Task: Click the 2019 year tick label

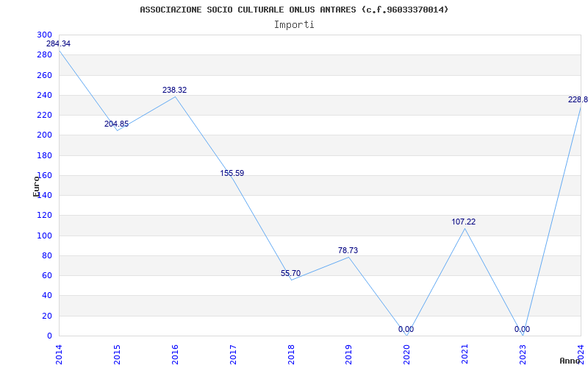Action: click(348, 355)
